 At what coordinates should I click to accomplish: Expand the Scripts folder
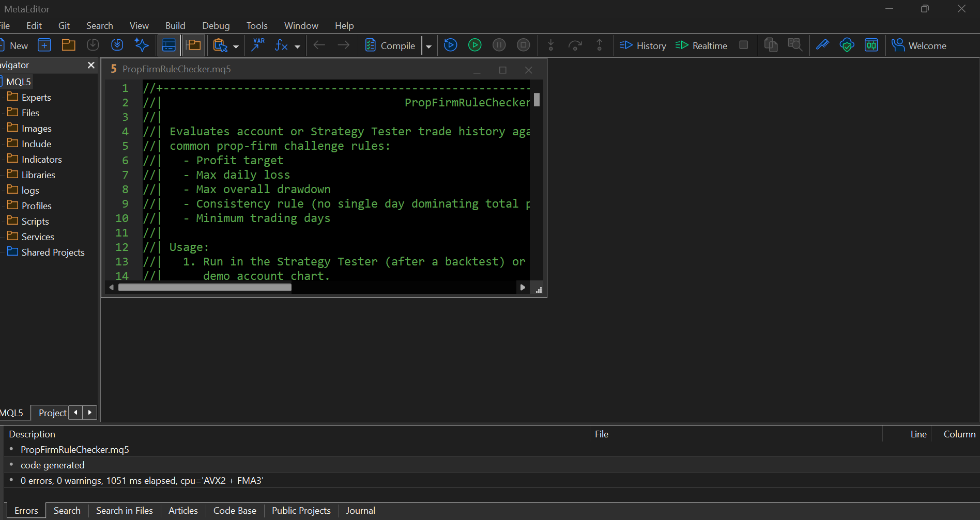(28, 221)
